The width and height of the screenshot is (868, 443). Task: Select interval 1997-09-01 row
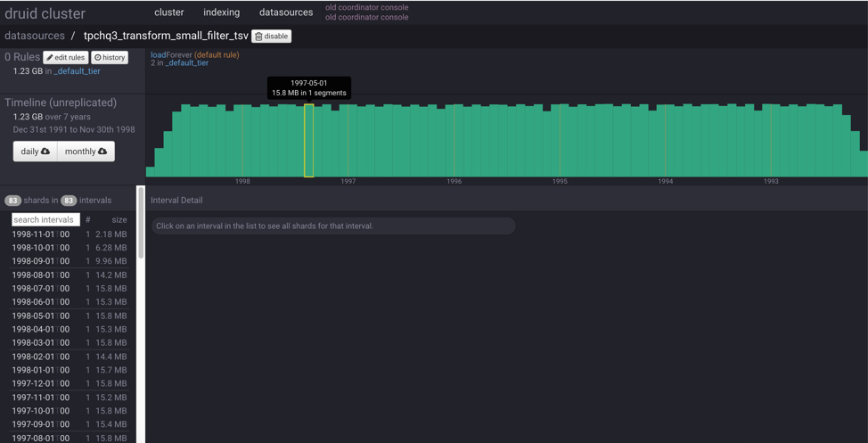(x=70, y=424)
